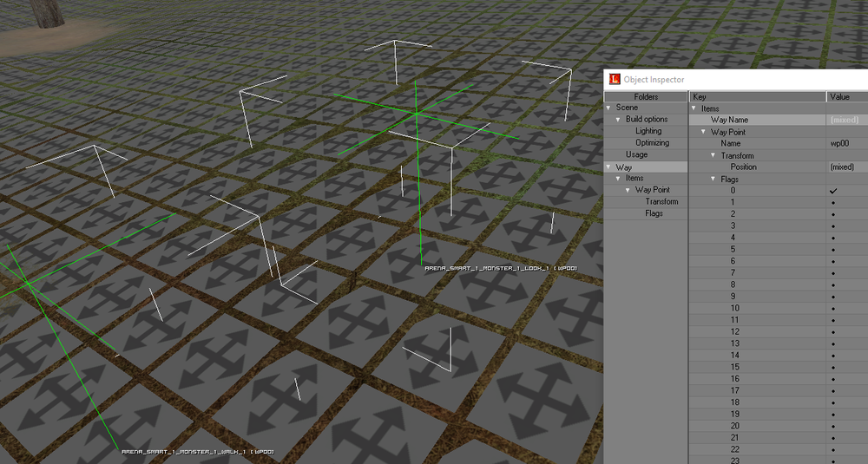The height and width of the screenshot is (464, 868).
Task: Click the Way Name (mixed) value cell
Action: click(x=847, y=120)
